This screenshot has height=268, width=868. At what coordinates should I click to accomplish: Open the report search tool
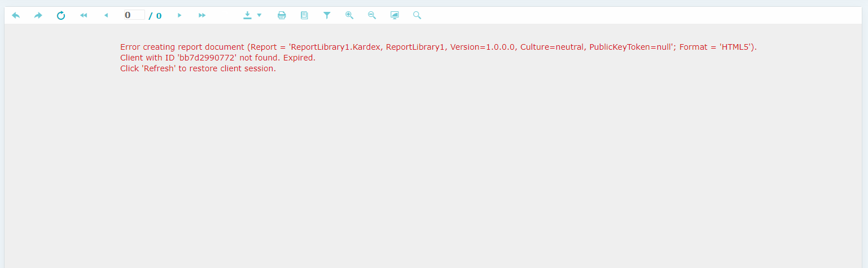click(x=417, y=15)
